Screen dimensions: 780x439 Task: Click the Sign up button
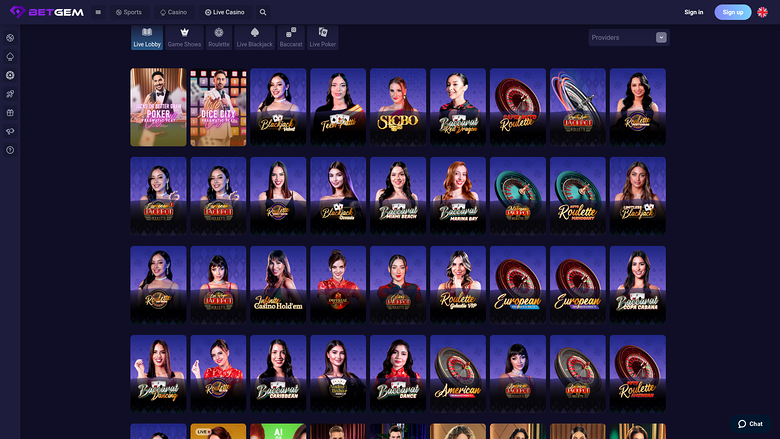pos(733,12)
